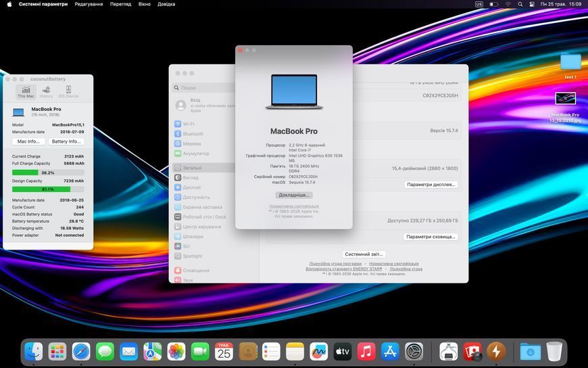Open Ліцензійна угода програм link
The width and height of the screenshot is (588, 368).
click(x=335, y=264)
